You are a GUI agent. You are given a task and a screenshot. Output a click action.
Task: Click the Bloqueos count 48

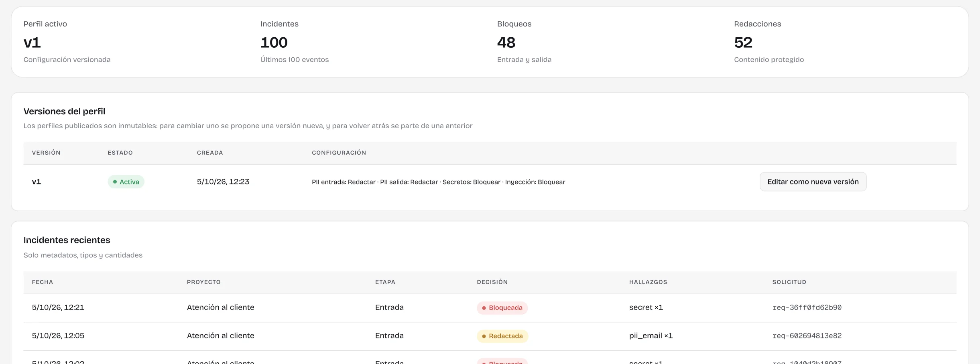tap(506, 42)
